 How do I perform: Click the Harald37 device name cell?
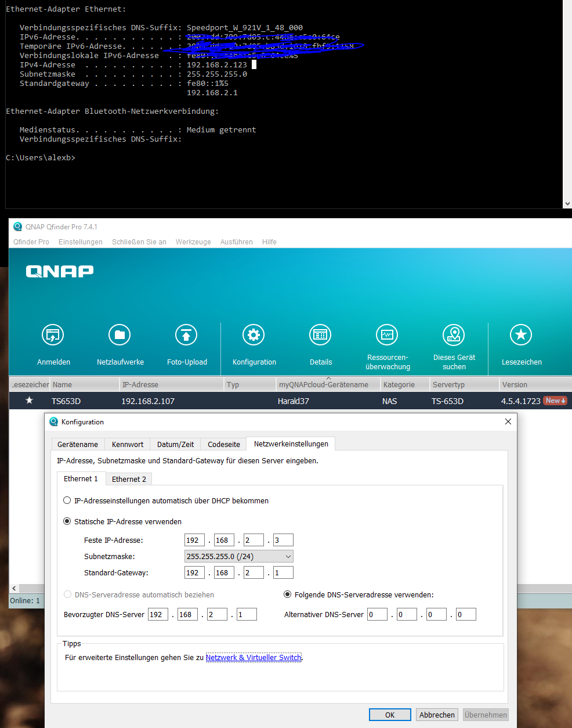pyautogui.click(x=294, y=401)
